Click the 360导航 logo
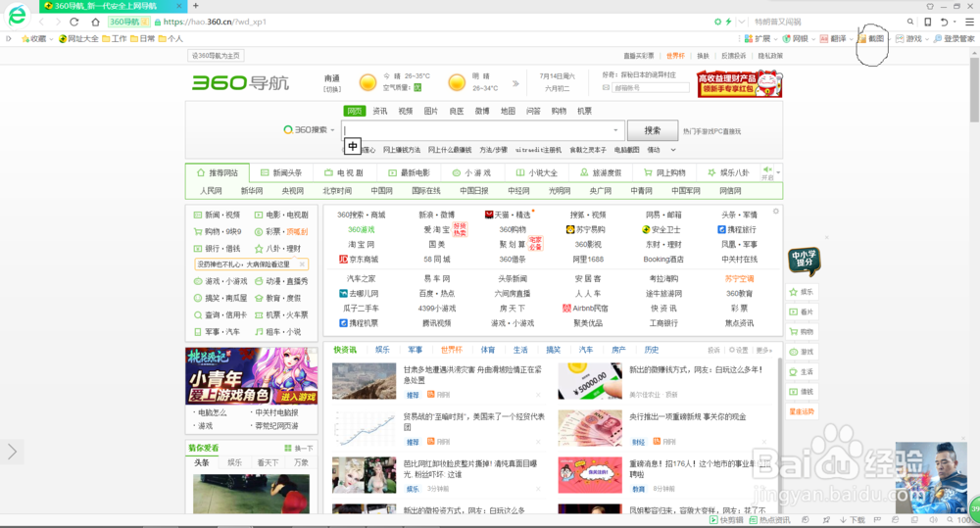The height and width of the screenshot is (528, 980). click(240, 82)
